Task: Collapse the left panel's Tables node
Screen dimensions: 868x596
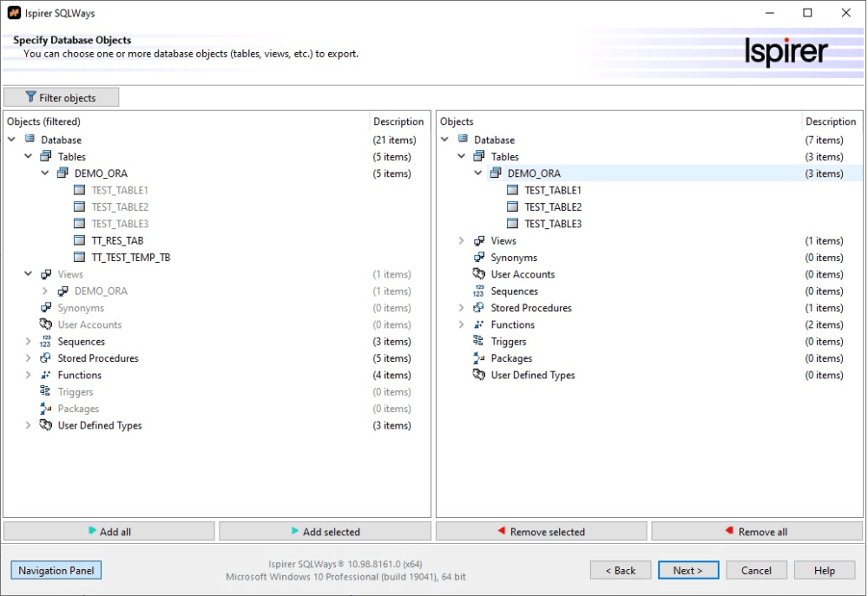Action: tap(29, 157)
